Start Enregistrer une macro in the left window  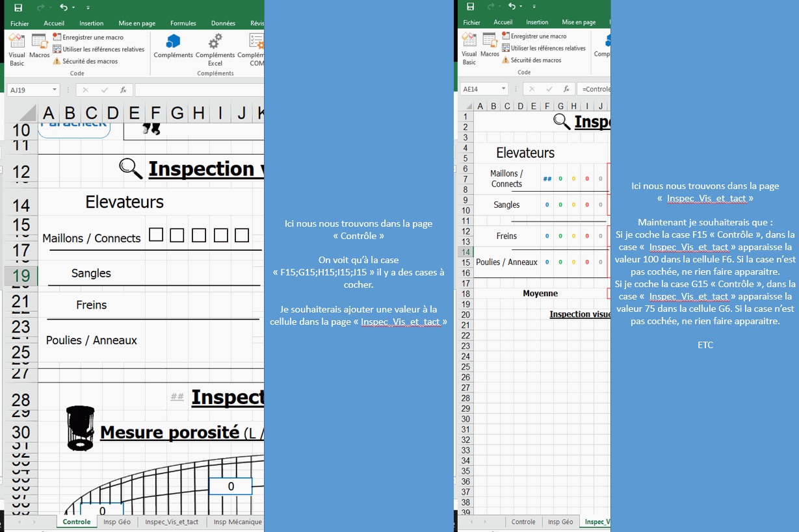tap(88, 37)
